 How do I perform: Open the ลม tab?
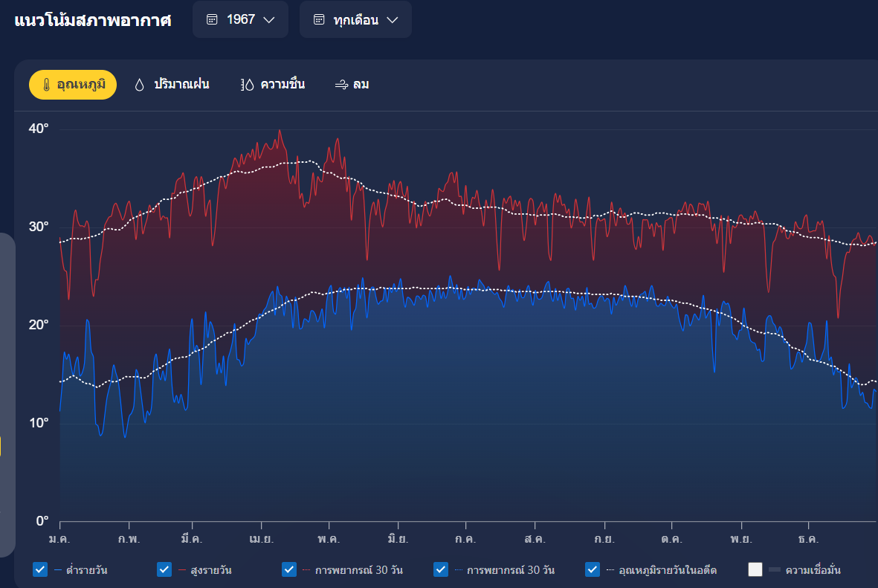tap(361, 85)
